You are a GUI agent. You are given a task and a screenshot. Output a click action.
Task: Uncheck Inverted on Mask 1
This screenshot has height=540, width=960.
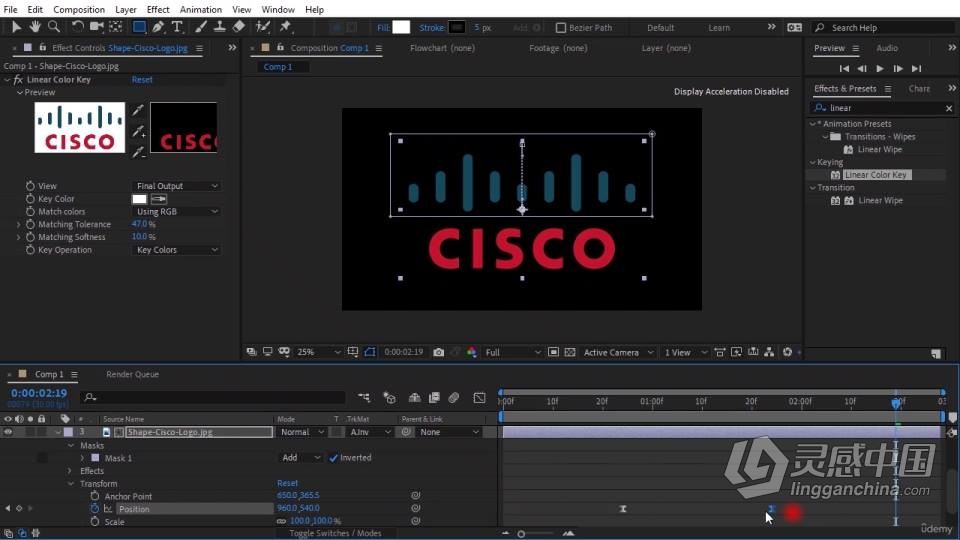(x=333, y=458)
